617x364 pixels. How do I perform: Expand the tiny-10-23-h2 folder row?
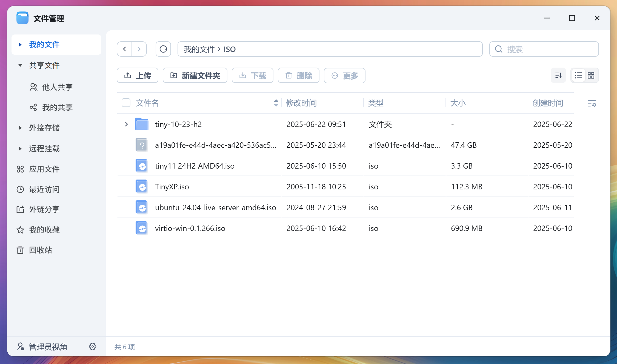pyautogui.click(x=126, y=124)
